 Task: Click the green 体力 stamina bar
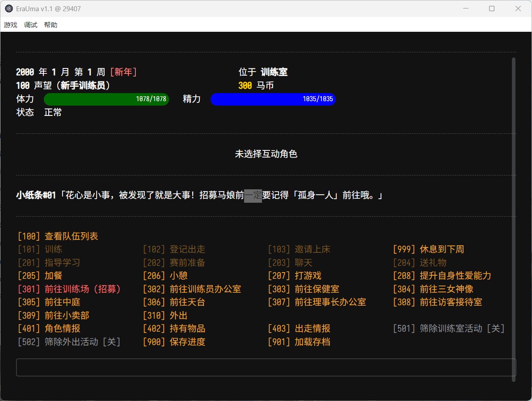[x=106, y=99]
